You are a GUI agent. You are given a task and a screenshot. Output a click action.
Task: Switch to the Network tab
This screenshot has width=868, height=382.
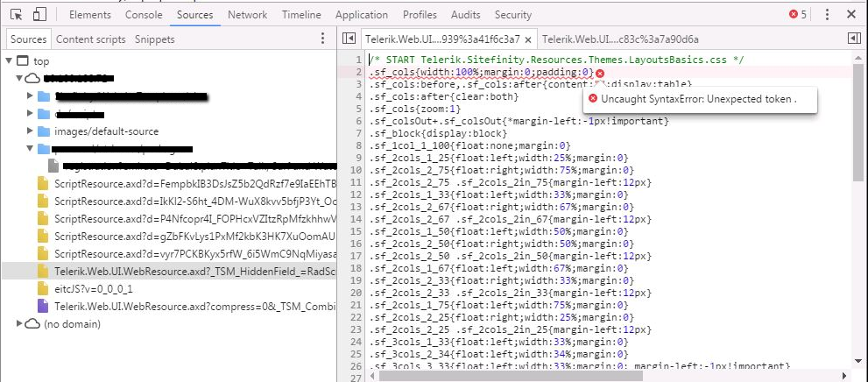(247, 15)
